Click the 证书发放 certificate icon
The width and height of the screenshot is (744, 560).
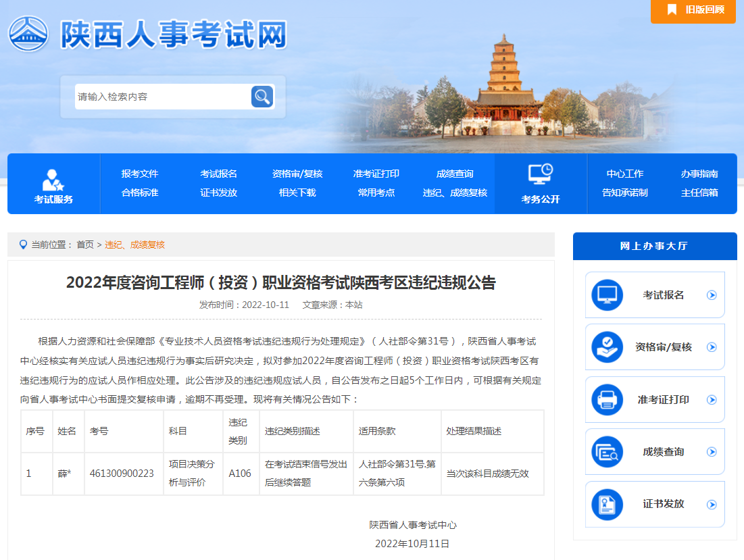pos(607,504)
